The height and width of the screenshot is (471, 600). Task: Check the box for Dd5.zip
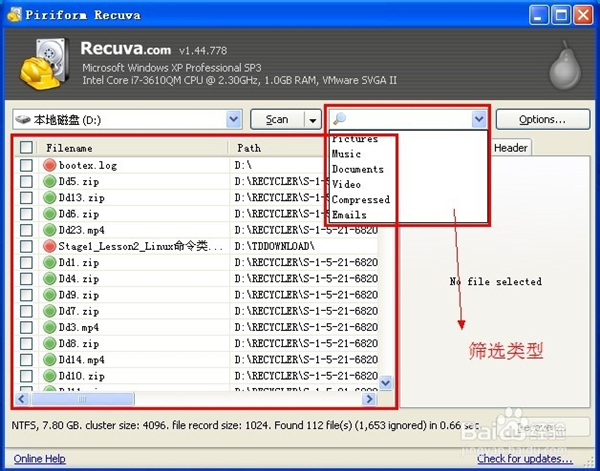[x=26, y=181]
